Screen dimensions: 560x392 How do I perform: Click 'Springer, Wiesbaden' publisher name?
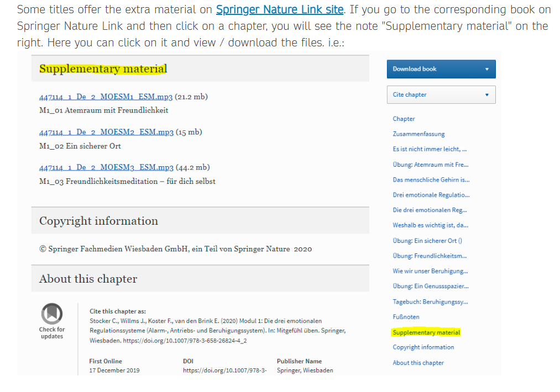coord(305,370)
